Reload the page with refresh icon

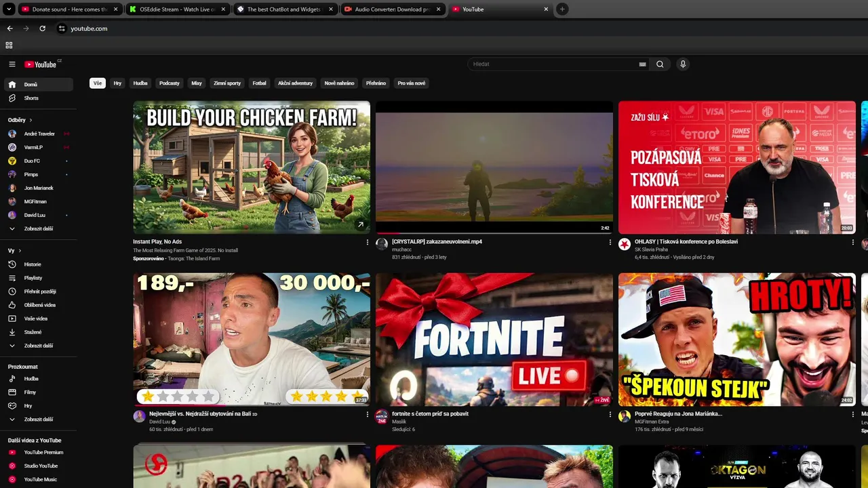tap(42, 28)
